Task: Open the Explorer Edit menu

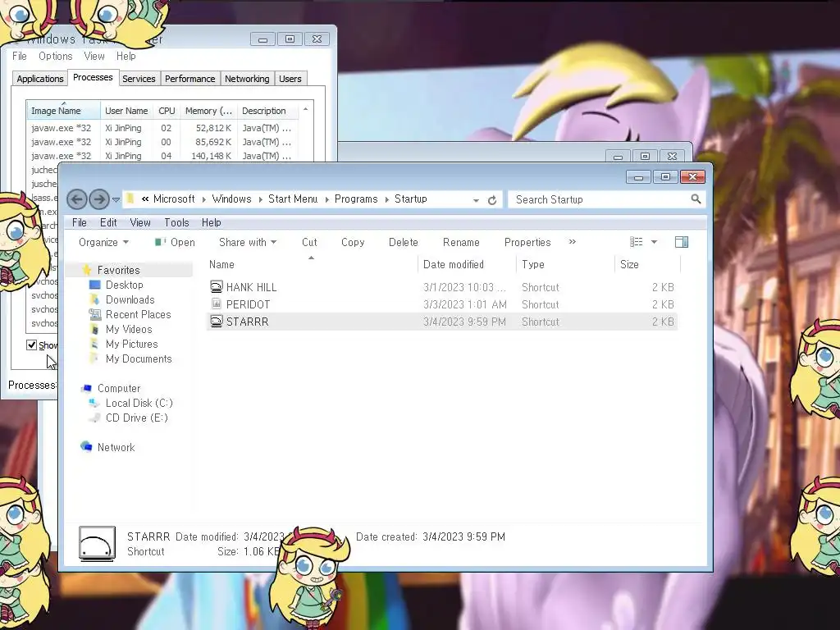Action: pos(108,222)
